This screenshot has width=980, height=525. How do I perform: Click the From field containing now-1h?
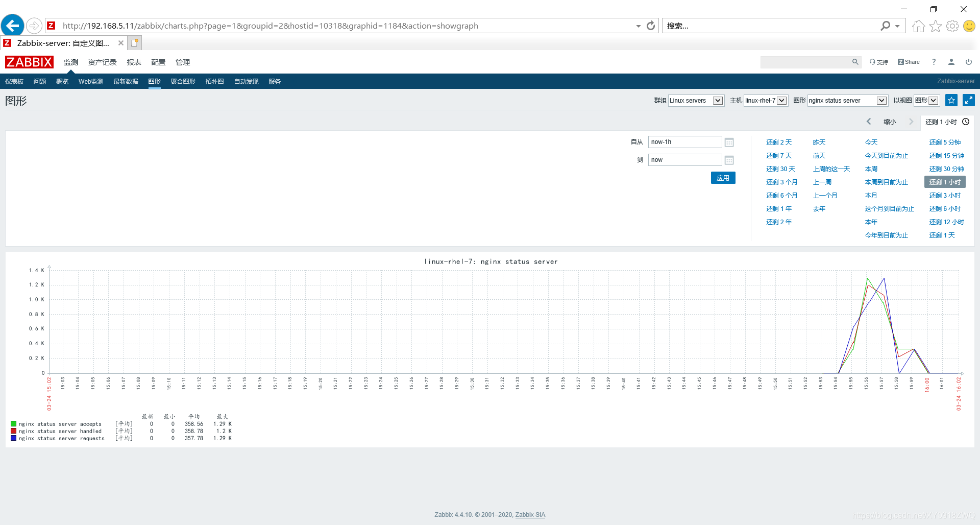point(685,142)
